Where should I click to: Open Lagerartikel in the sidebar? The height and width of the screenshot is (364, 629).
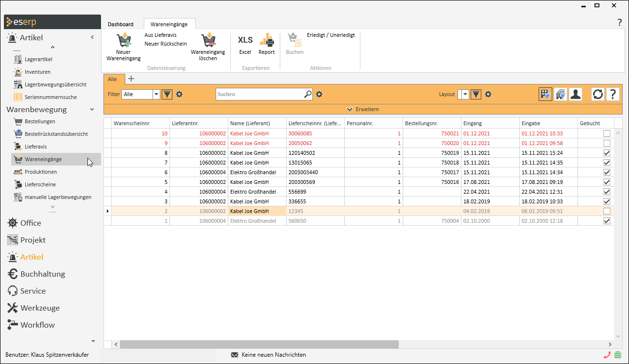click(x=38, y=59)
